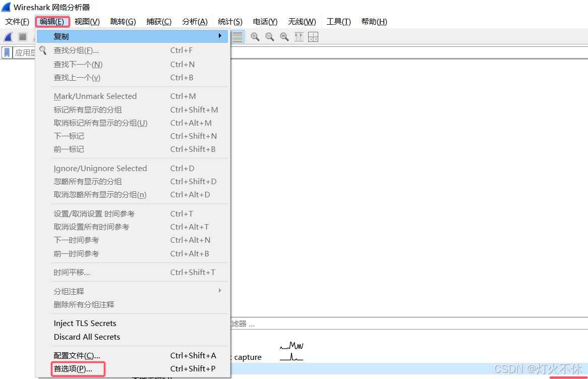Screen dimensions: 588x379
Task: Select 查找分组(F)... menu entry
Action: pyautogui.click(x=132, y=50)
